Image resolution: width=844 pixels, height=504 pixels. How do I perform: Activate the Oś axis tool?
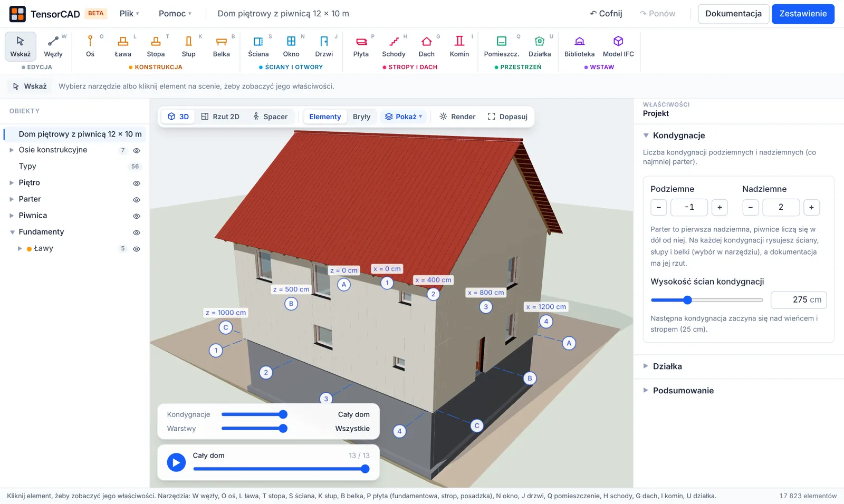coord(90,46)
